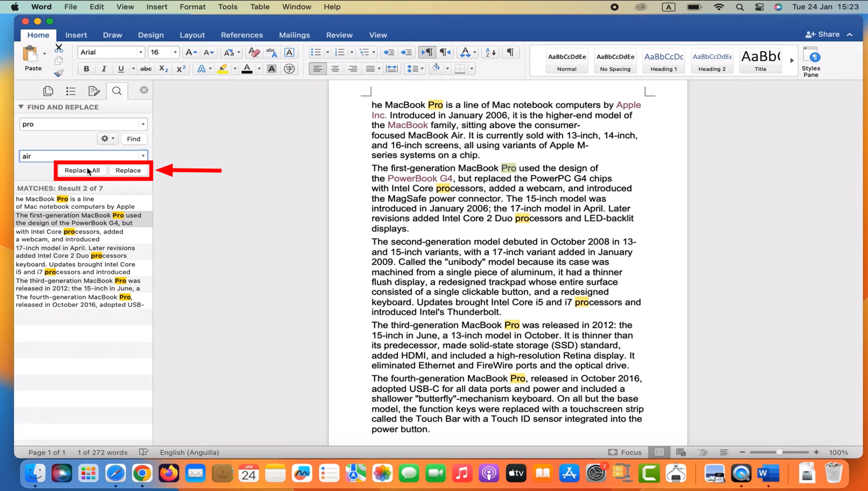Collapse the Find and Replace section
The width and height of the screenshot is (868, 491).
(x=21, y=107)
